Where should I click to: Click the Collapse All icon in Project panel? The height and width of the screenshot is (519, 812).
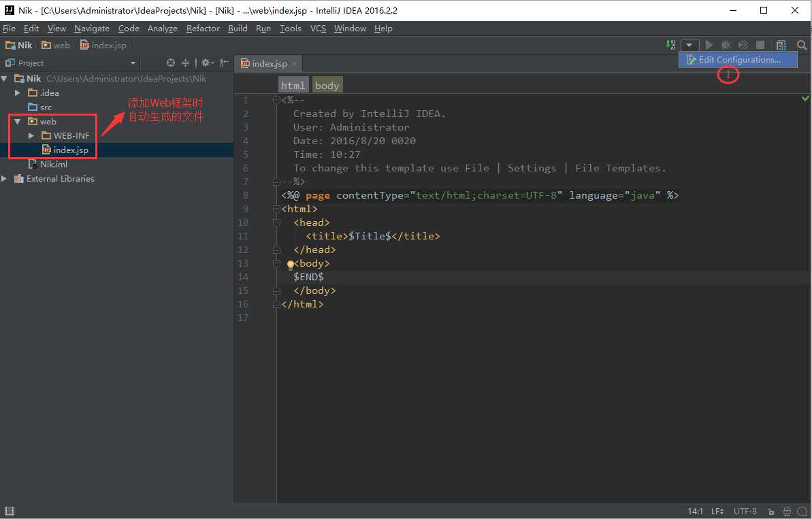tap(185, 63)
